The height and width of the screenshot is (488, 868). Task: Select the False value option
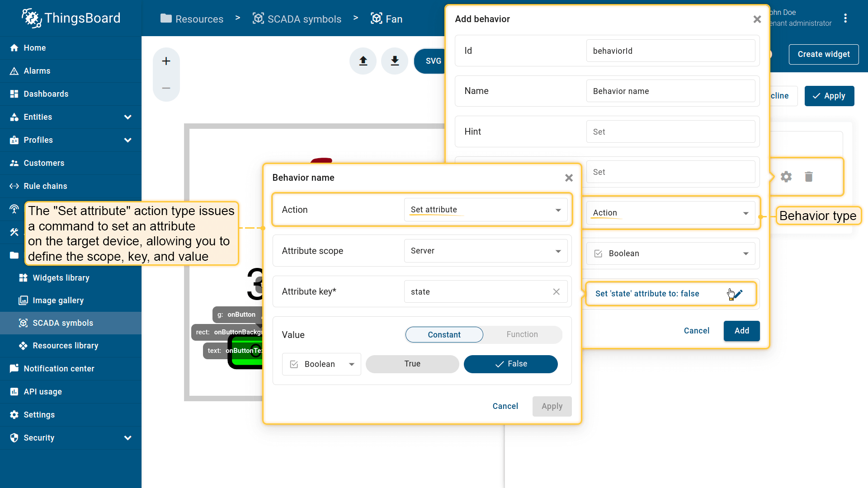[510, 364]
